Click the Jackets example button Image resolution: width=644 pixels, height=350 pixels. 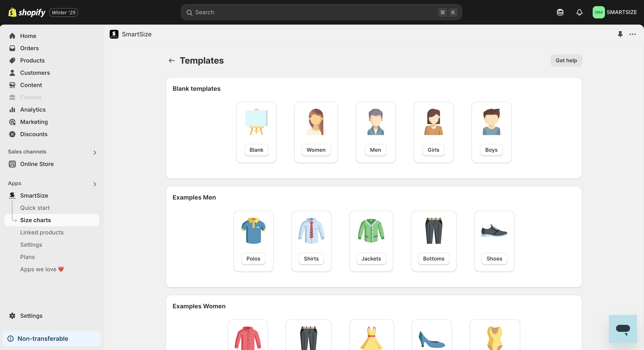tap(371, 259)
